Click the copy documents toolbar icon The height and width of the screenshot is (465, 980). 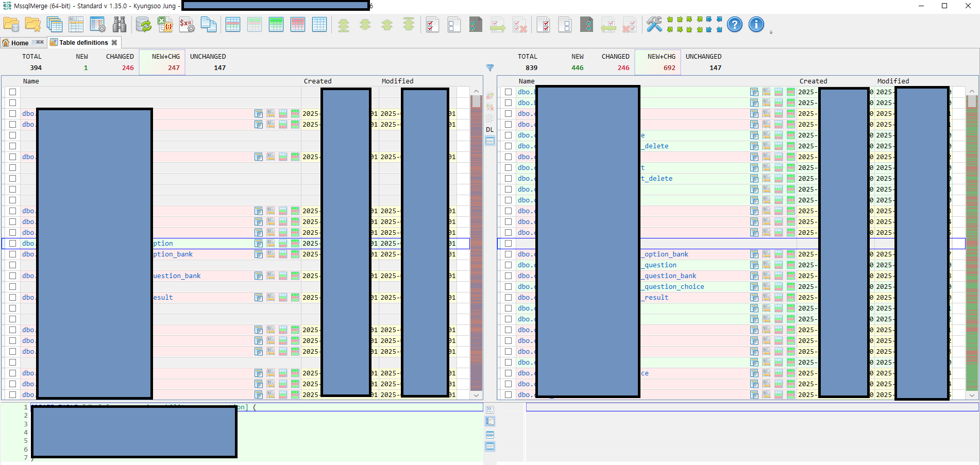click(208, 24)
